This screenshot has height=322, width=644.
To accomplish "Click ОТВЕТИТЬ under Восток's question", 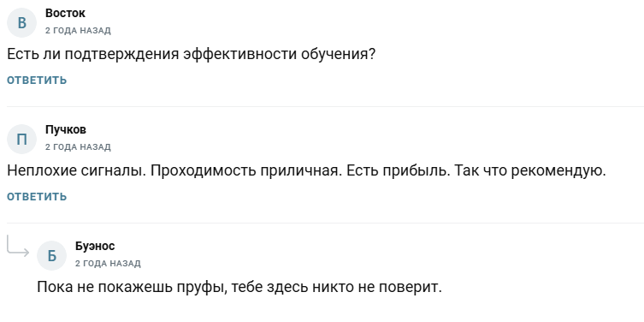I will tap(37, 80).
